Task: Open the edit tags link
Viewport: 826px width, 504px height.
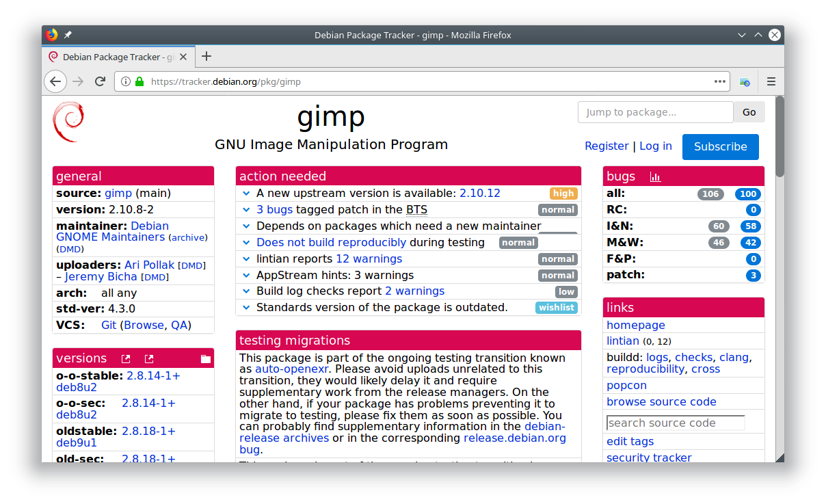Action: [630, 442]
